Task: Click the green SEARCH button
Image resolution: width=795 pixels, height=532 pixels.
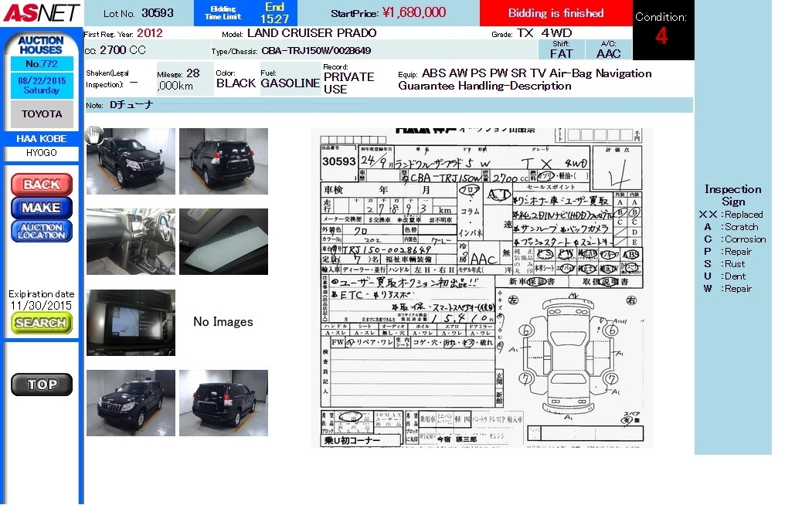Action: click(41, 323)
